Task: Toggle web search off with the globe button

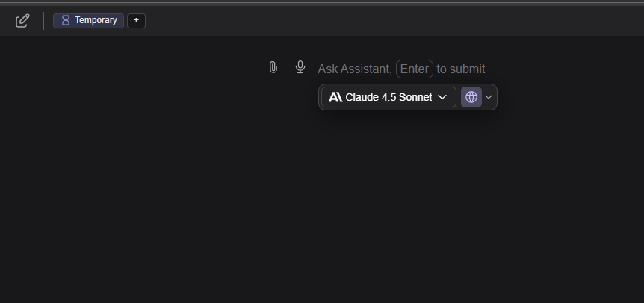Action: tap(471, 97)
